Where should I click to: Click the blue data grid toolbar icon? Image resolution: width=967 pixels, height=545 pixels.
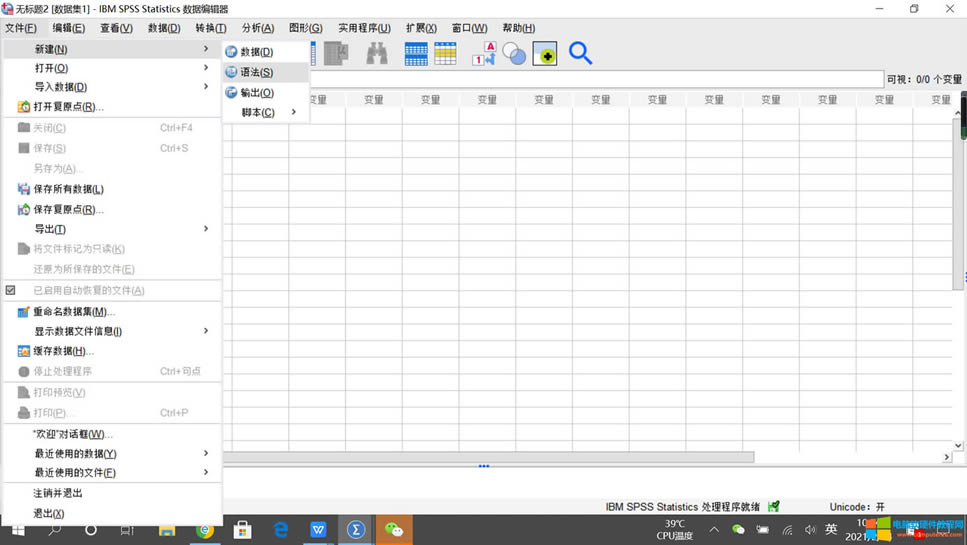416,53
